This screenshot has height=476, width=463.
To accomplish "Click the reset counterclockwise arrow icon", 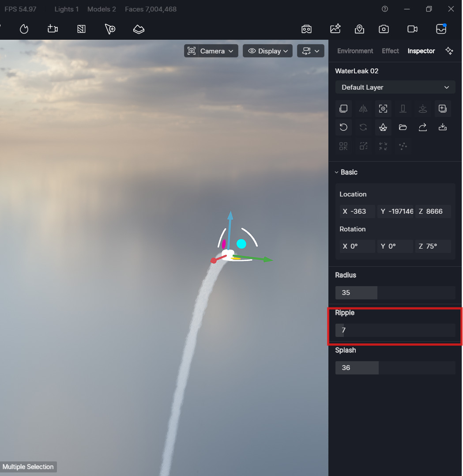I will point(343,128).
